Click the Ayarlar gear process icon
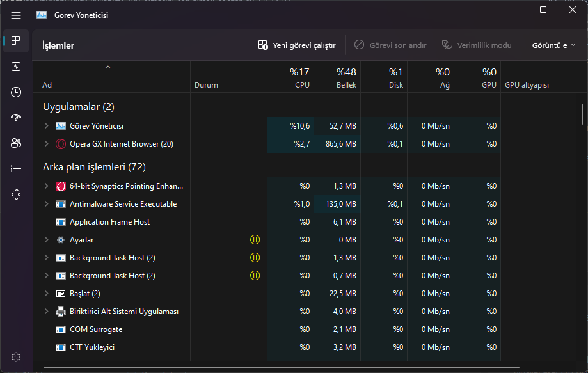Screen dimensions: 588x373 pyautogui.click(x=60, y=240)
